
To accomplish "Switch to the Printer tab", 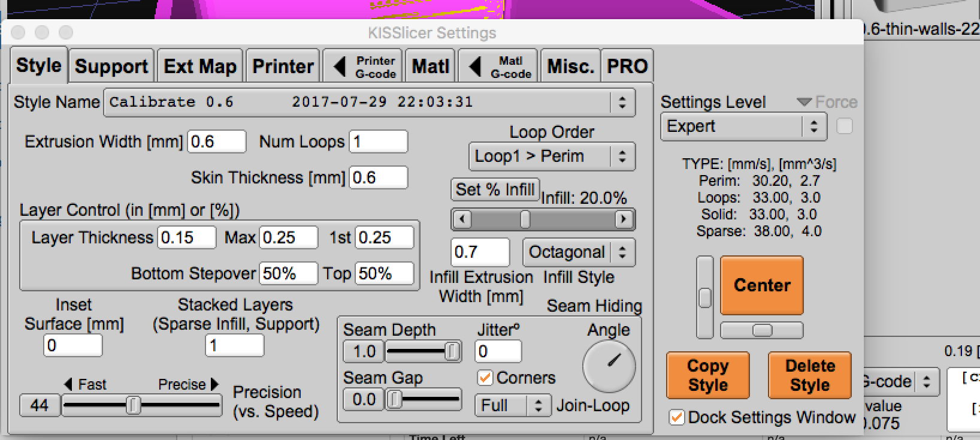I will point(283,66).
